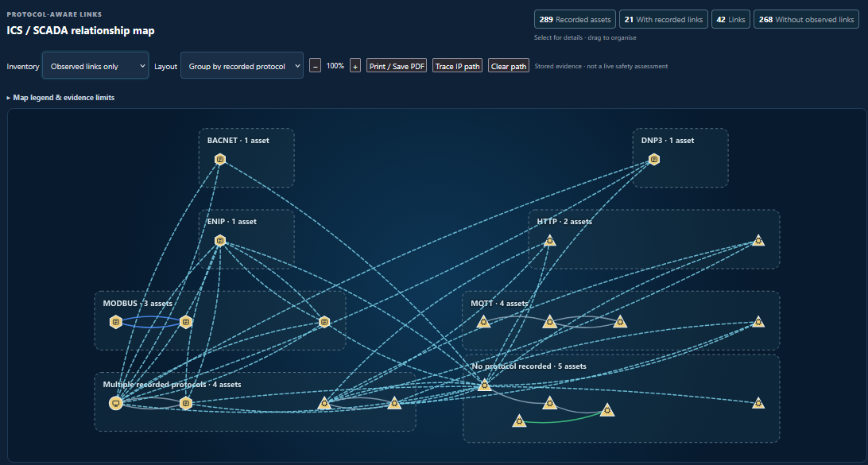This screenshot has width=868, height=465.
Task: Click the Stored evidence not a live safety assessment note
Action: tap(601, 66)
